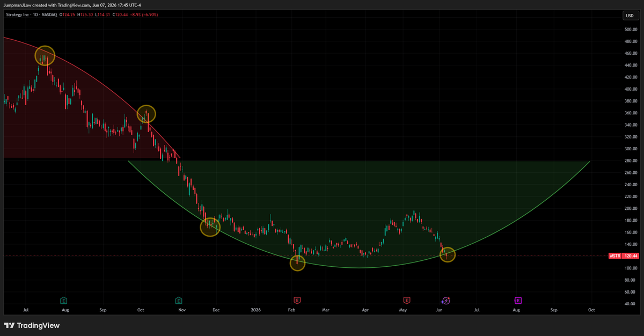Click the 460.00 price axis label
644x336 pixels.
point(631,53)
